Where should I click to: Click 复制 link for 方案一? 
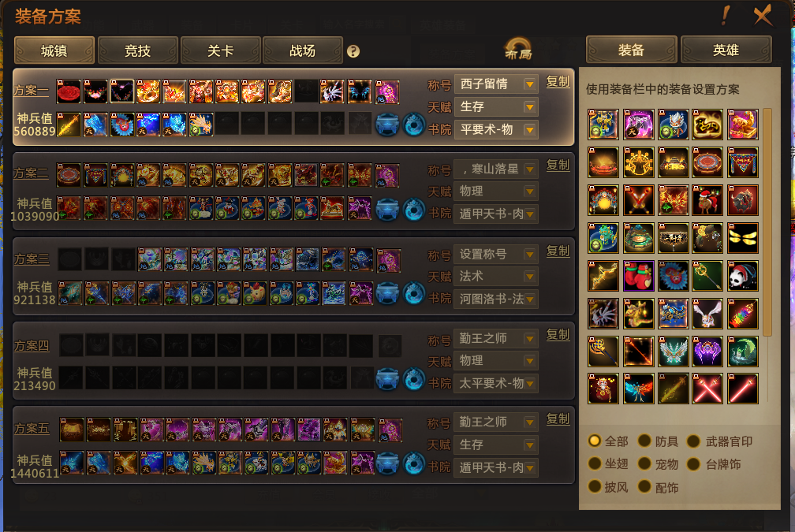(558, 82)
